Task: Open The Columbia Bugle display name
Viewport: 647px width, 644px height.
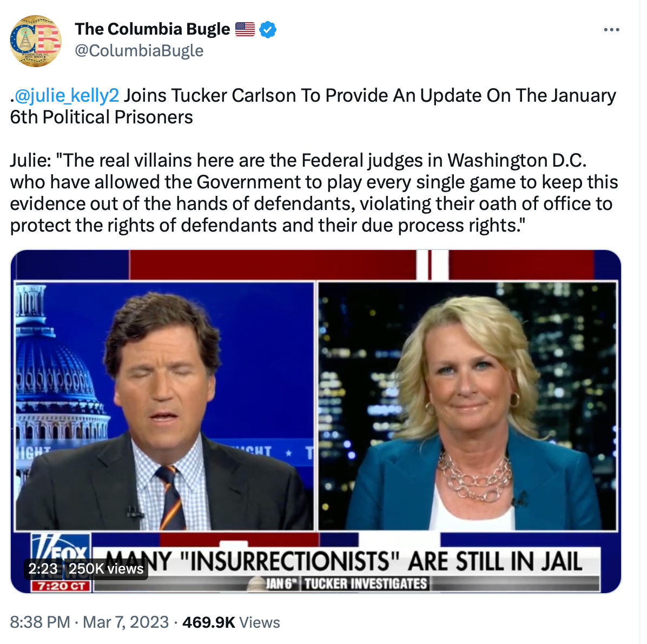Action: click(152, 29)
